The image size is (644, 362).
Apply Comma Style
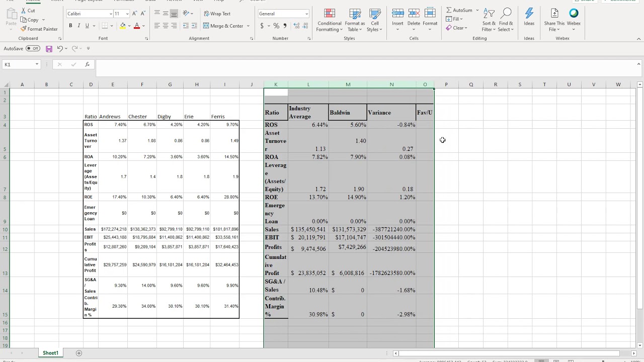coord(285,26)
